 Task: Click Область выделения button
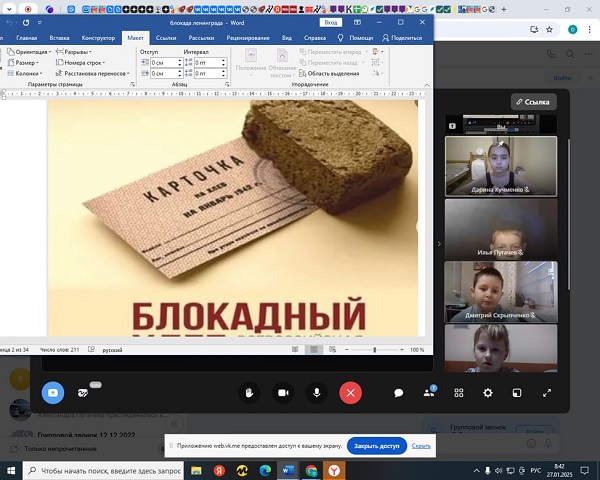point(329,73)
